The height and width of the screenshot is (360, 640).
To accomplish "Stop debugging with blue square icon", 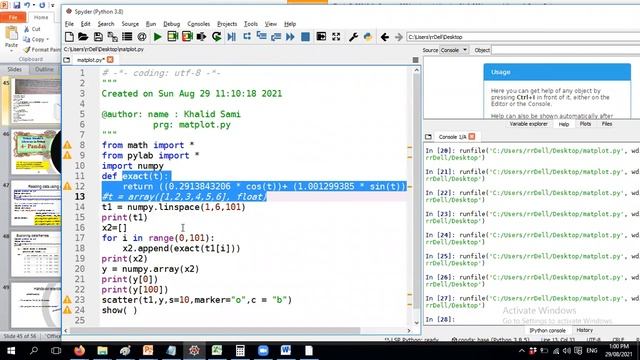I will pyautogui.click(x=305, y=37).
